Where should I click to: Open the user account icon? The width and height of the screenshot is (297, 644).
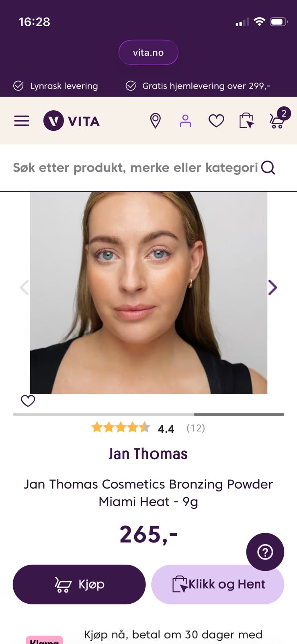(x=185, y=121)
